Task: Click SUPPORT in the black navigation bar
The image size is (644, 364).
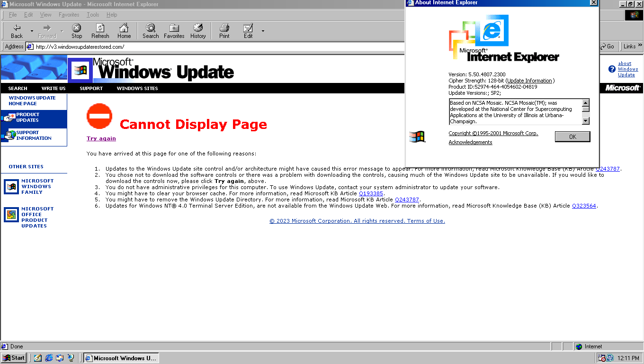Action: (91, 89)
